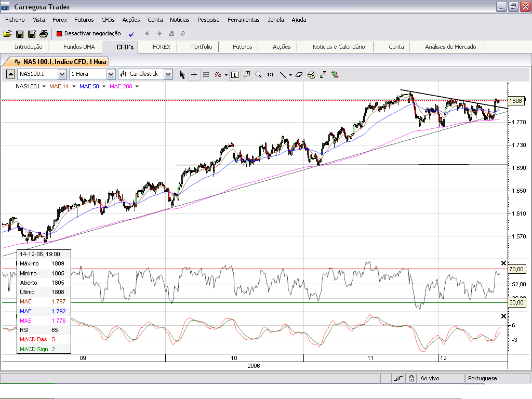Click the 1808 current price label
The image size is (532, 399).
click(516, 101)
